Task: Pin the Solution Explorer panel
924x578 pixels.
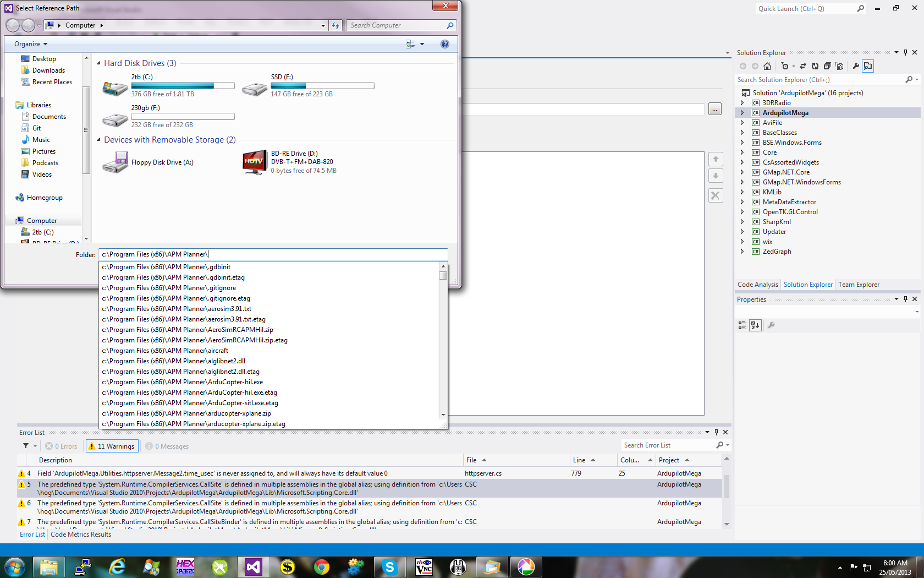Action: [x=905, y=52]
